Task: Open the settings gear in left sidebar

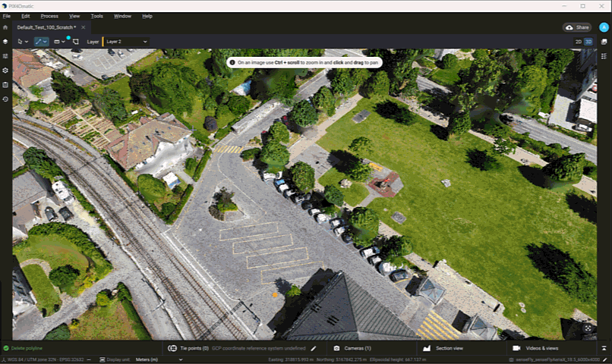Action: click(5, 70)
